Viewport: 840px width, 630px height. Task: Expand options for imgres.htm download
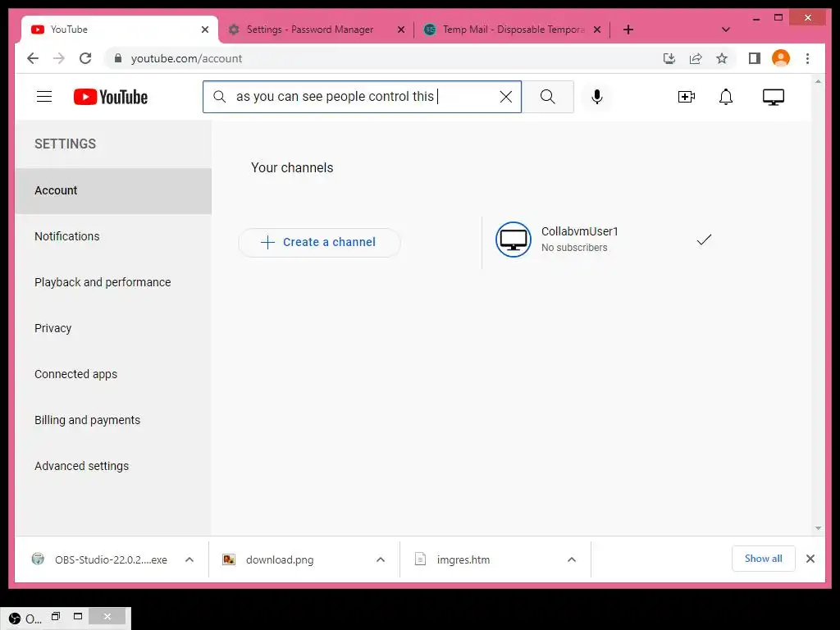click(572, 559)
